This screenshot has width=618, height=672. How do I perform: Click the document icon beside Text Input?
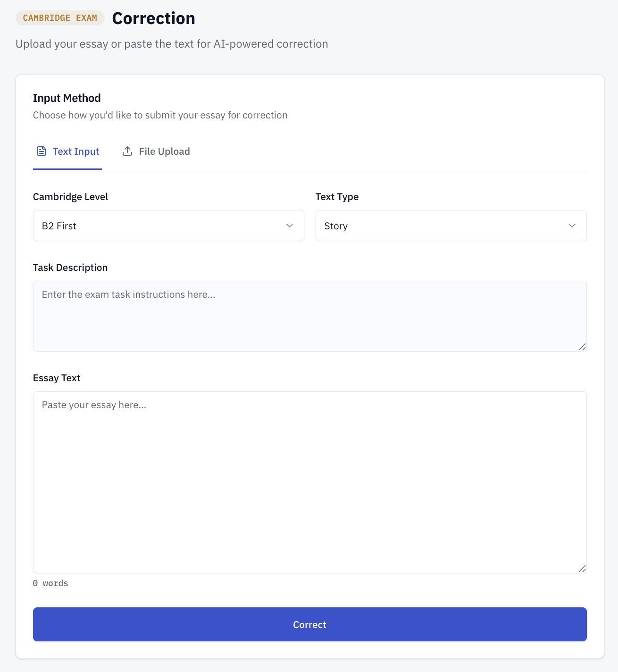click(x=42, y=151)
